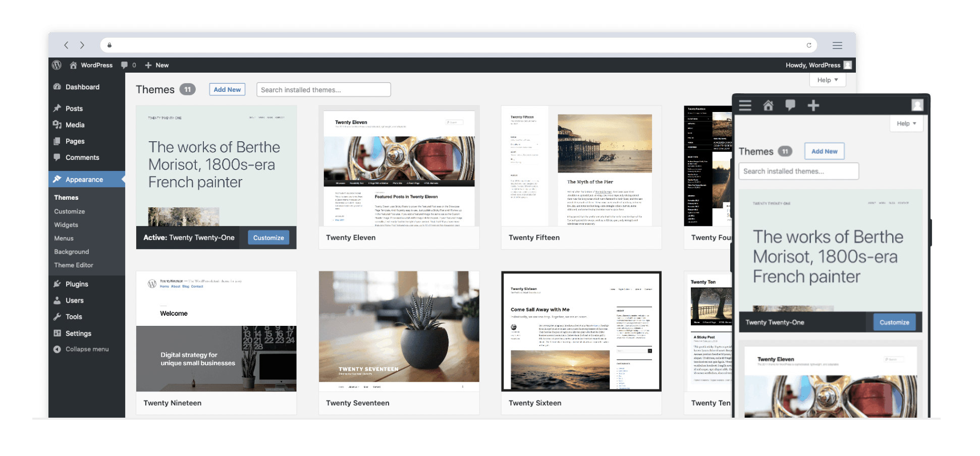Select the Twenty Fifteen theme thumbnail
Image resolution: width=980 pixels, height=456 pixels.
(581, 166)
